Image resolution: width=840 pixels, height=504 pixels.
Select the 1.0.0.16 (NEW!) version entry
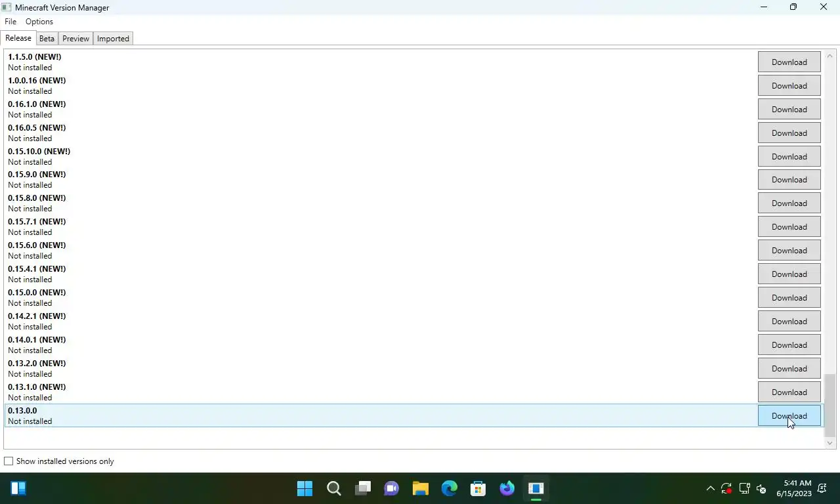coord(413,85)
